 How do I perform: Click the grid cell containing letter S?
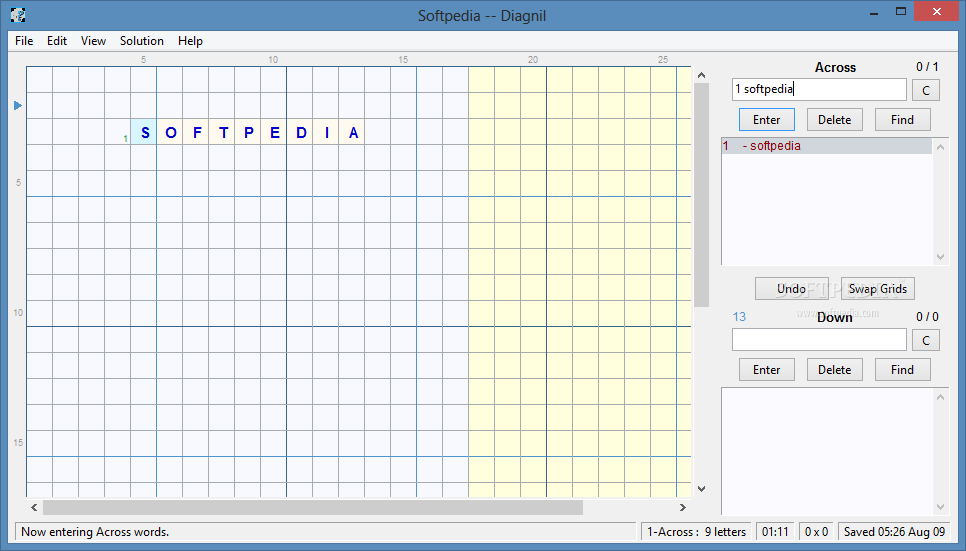click(144, 132)
